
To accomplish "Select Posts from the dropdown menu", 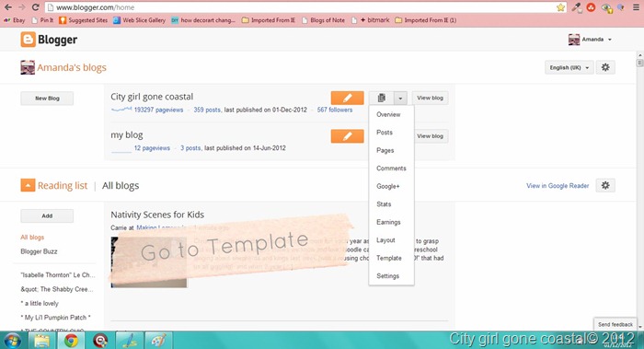I will tap(385, 133).
